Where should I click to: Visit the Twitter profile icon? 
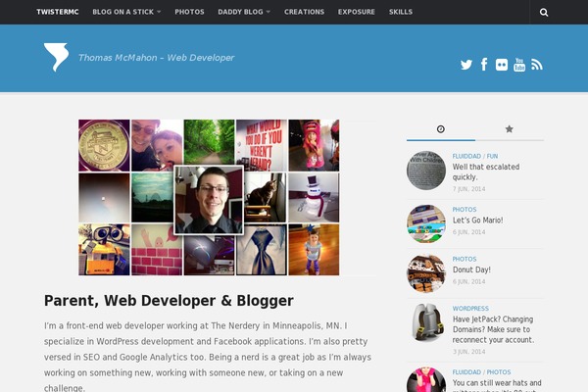point(466,65)
